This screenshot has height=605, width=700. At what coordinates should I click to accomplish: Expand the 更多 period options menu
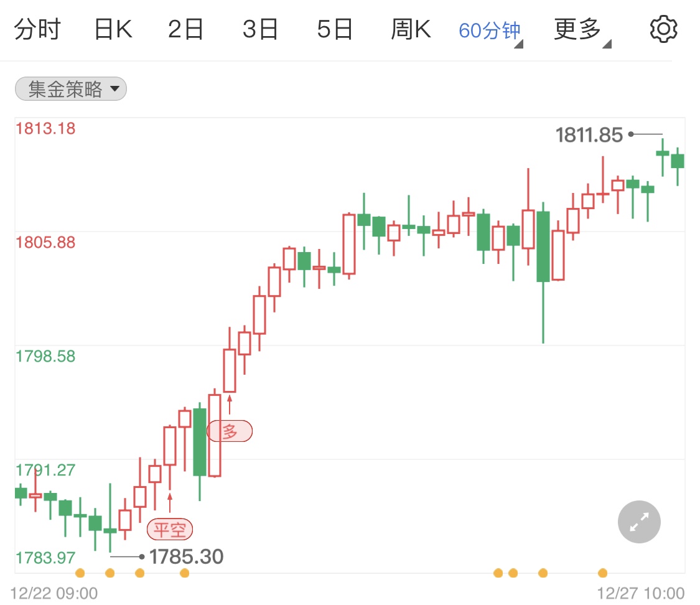(577, 28)
